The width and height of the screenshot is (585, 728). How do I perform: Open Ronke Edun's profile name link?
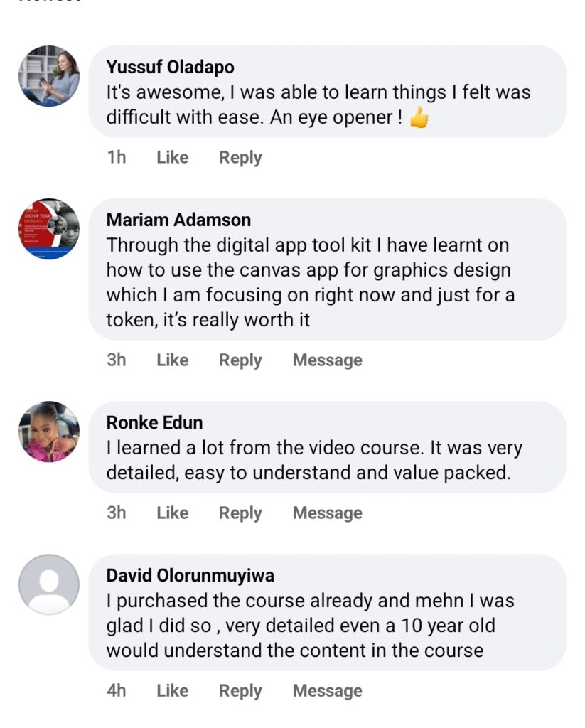point(154,422)
